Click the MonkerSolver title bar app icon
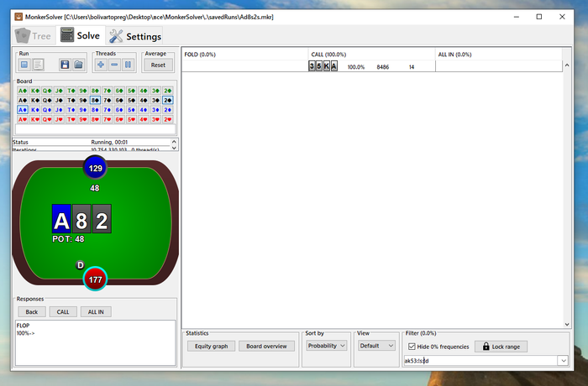 [18, 17]
